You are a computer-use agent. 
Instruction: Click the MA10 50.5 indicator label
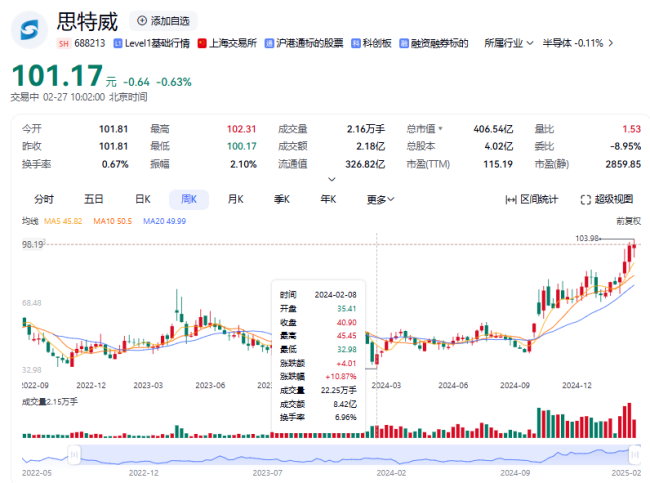(112, 221)
